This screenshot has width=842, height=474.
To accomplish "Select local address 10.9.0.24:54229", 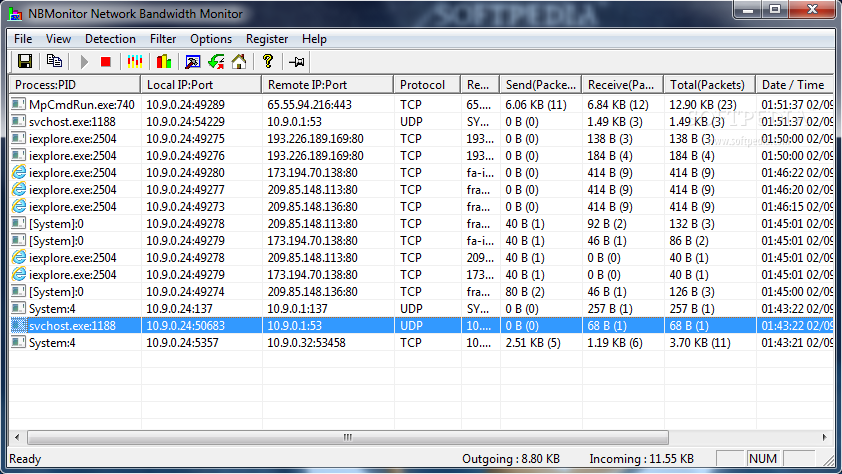I will pyautogui.click(x=185, y=122).
